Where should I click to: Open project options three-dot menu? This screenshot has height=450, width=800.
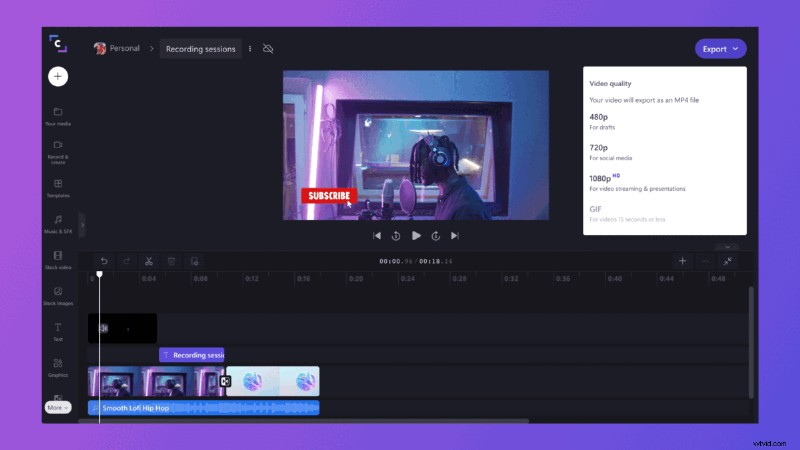pyautogui.click(x=250, y=49)
